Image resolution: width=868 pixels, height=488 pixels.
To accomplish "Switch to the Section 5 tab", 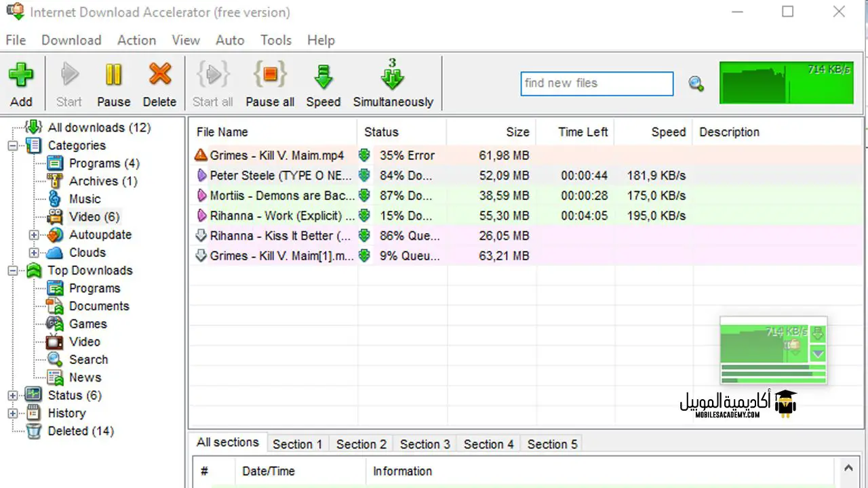I will click(552, 445).
